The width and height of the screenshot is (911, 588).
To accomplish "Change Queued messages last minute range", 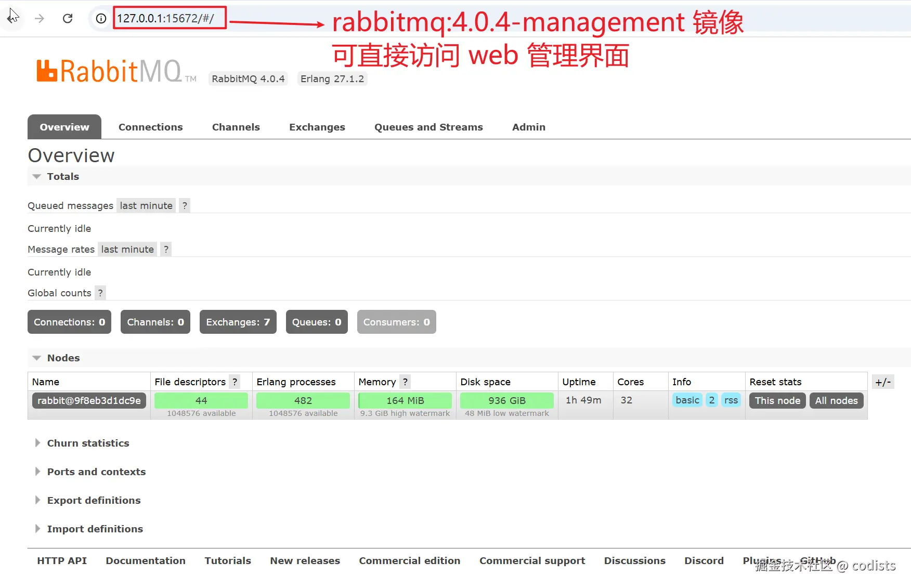I will point(146,205).
